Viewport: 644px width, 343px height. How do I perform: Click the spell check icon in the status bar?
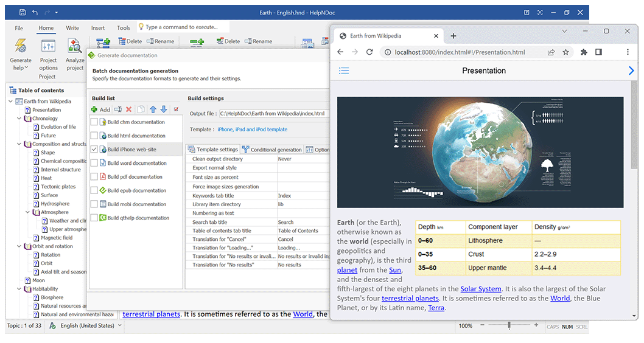(52, 325)
